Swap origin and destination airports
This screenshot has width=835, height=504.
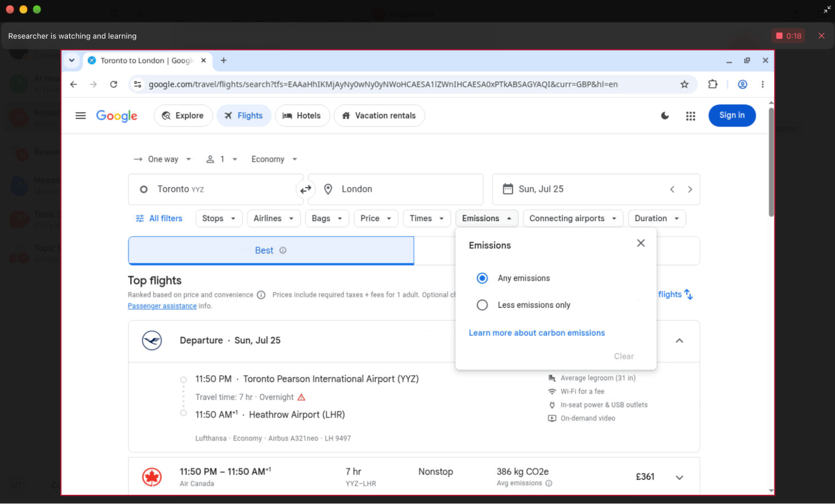(306, 189)
